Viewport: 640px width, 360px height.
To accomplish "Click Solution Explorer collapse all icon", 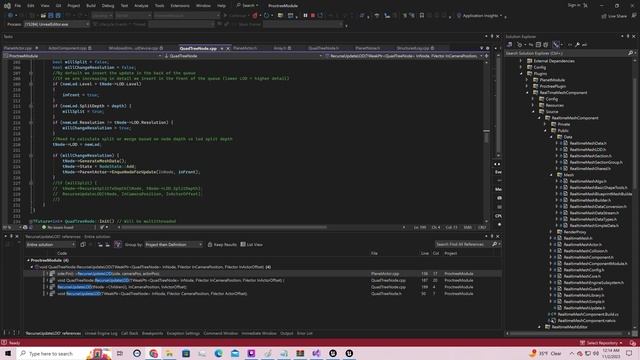I will tap(538, 44).
